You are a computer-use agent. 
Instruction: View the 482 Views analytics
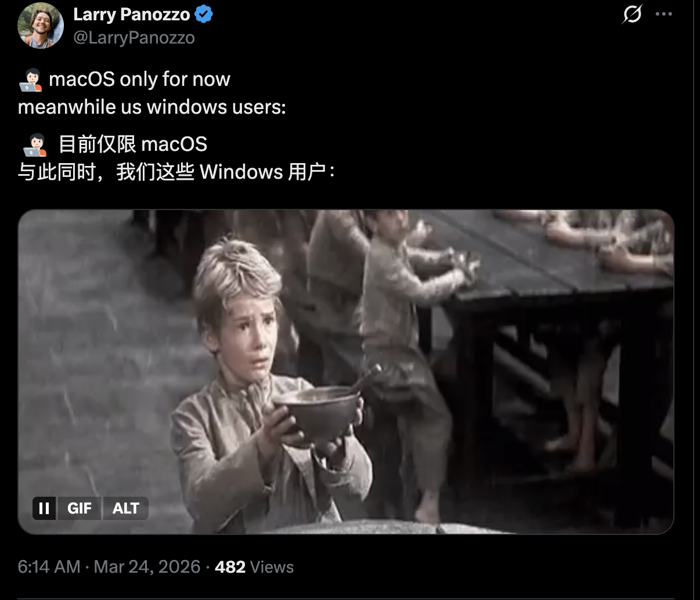(254, 567)
